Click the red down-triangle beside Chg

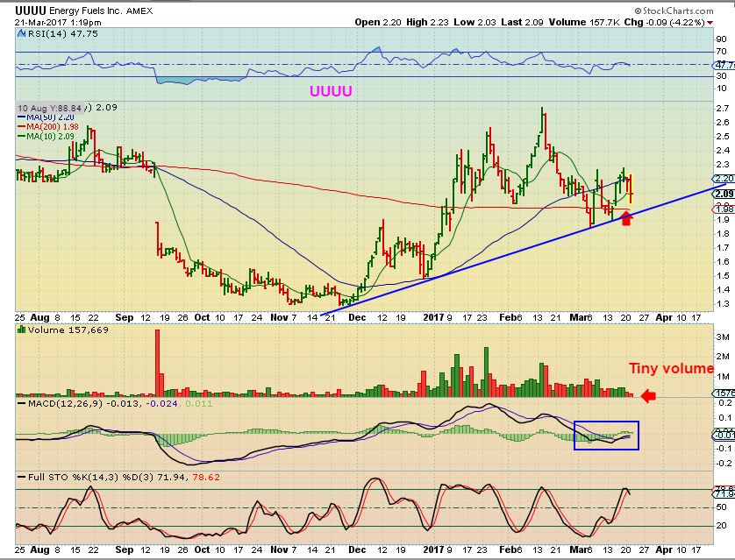pos(710,23)
